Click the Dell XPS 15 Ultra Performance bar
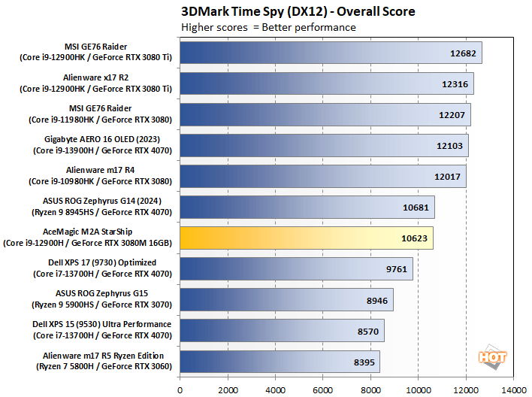 pos(282,329)
